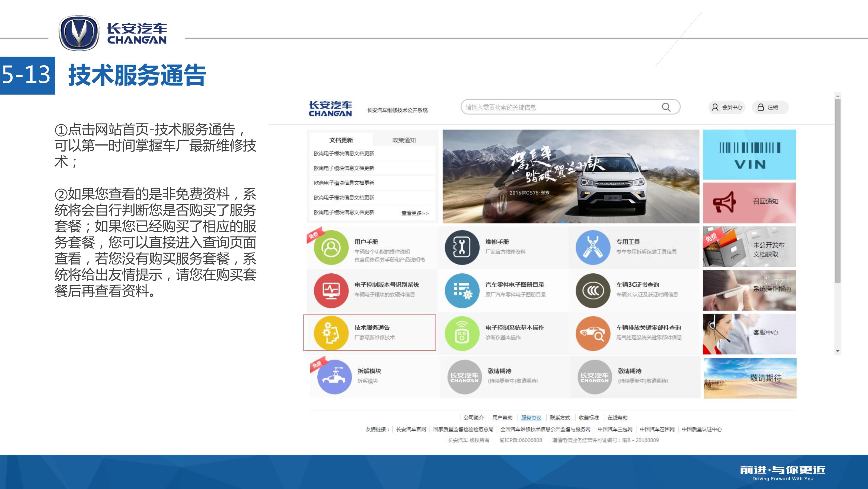Open the VIN barcode tile
This screenshot has height=489, width=868.
[749, 154]
